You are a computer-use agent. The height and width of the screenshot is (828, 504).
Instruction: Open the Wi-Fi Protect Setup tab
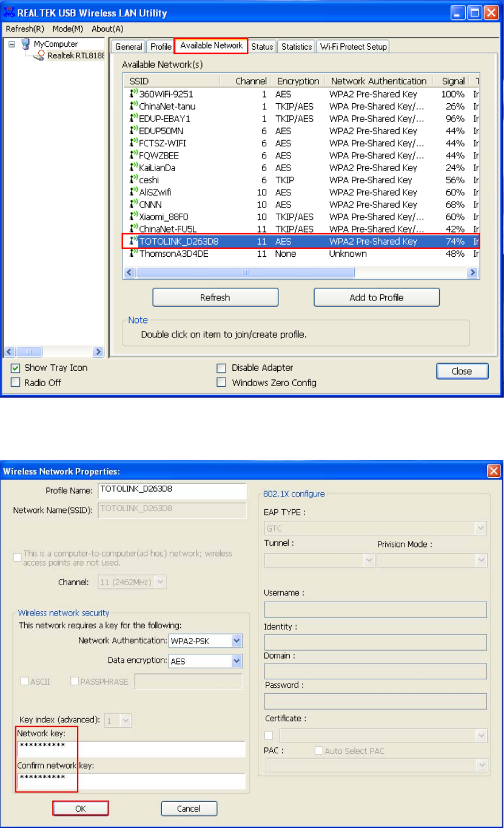(353, 47)
